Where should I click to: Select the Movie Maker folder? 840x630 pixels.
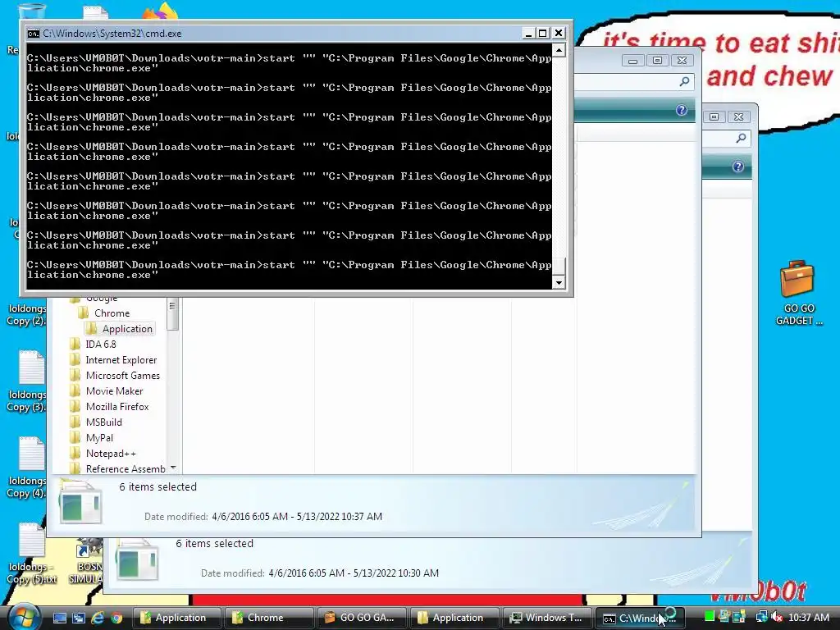click(114, 391)
